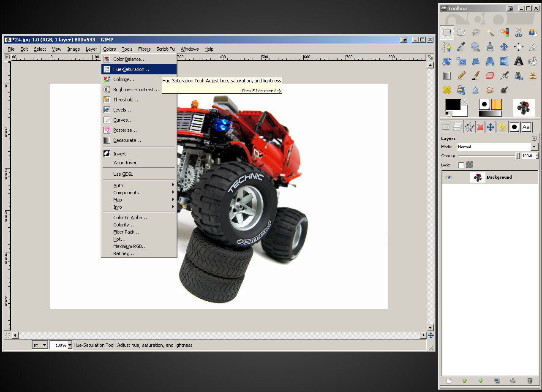Select the Ink tool
The image size is (542, 392).
coord(519,75)
